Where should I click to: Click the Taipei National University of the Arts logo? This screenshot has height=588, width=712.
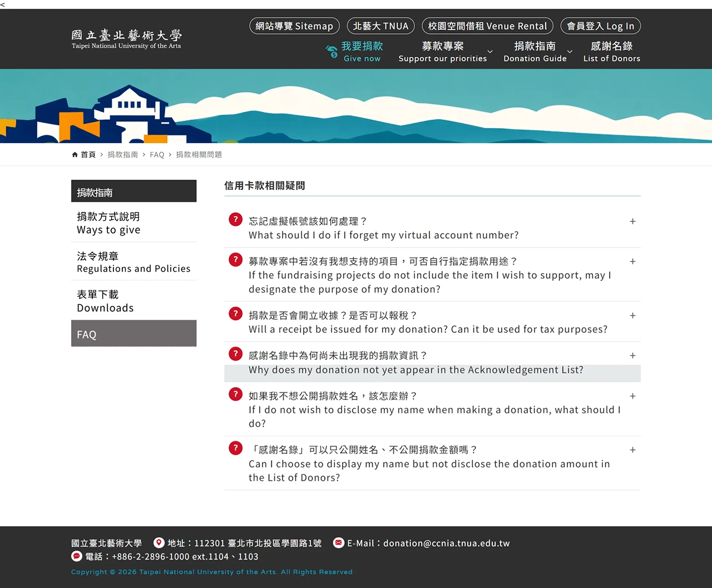tap(126, 39)
